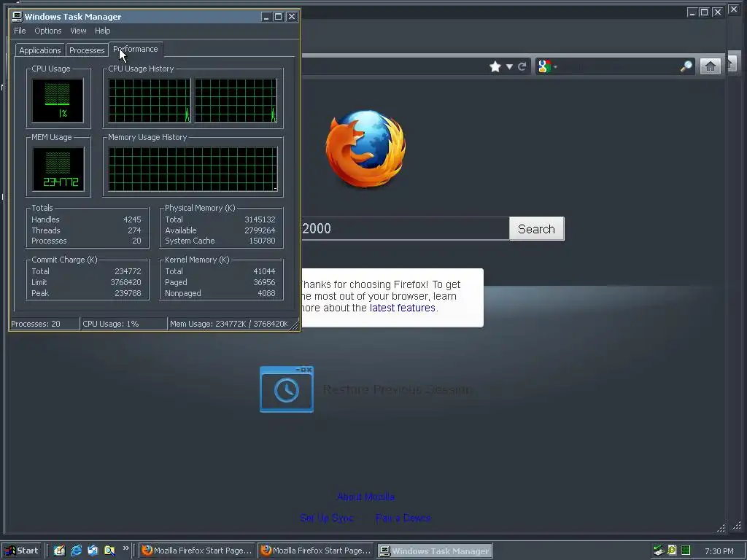Open the Set Up Sync link
The height and width of the screenshot is (560, 747).
326,518
